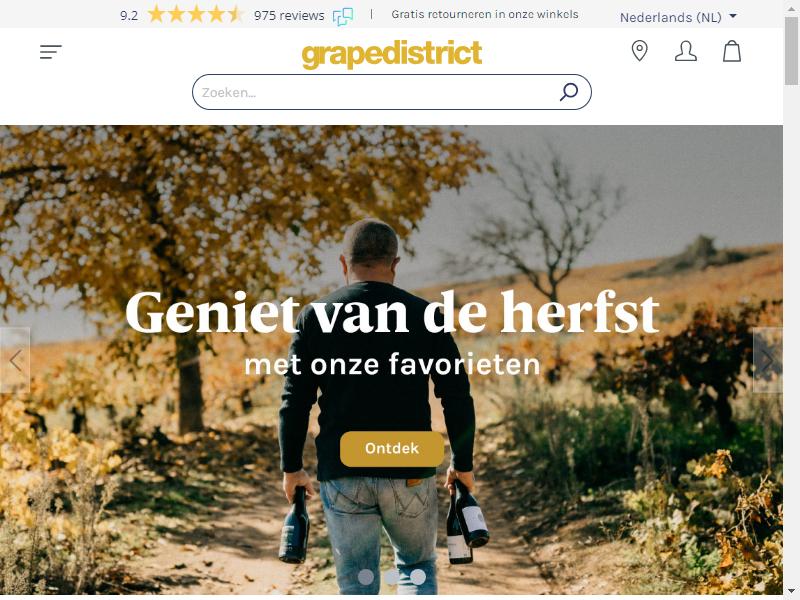Click the Gratis retourneren in onze winkels text
The width and height of the screenshot is (800, 600).
coord(485,14)
